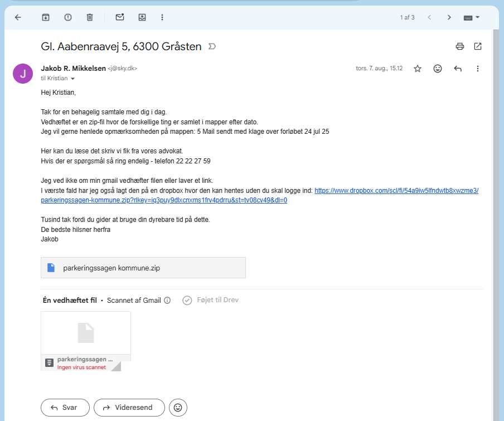
Task: Go back to inbox with back arrow
Action: [x=18, y=17]
